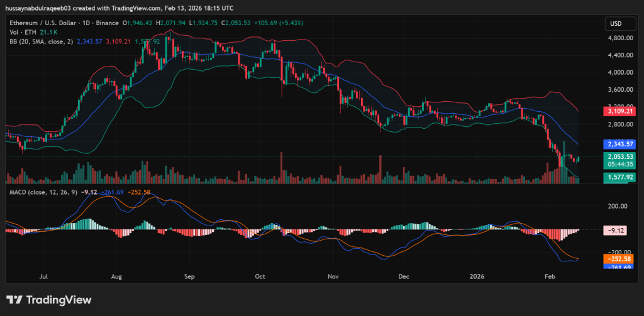644x316 pixels.
Task: Click the Oct label on the time axis
Action: click(261, 276)
